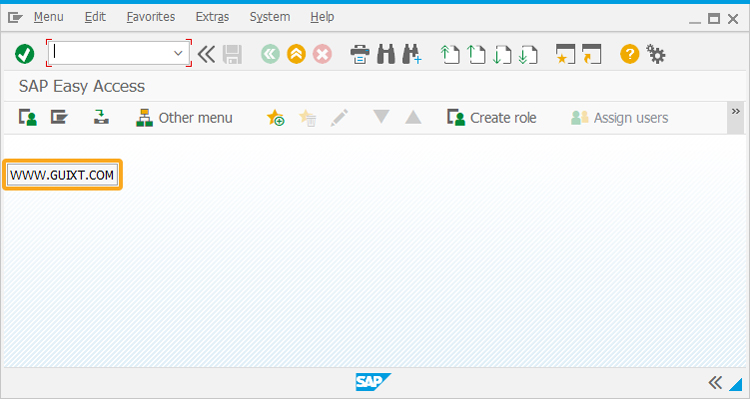Click the Create New Session icon

click(x=565, y=54)
